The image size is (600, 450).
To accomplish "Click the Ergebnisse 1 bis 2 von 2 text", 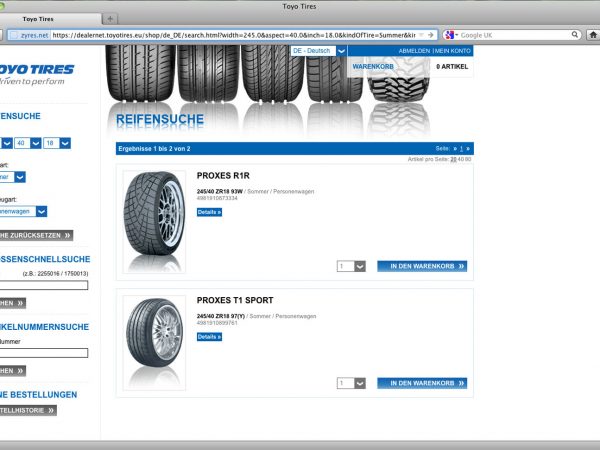I will tap(154, 148).
